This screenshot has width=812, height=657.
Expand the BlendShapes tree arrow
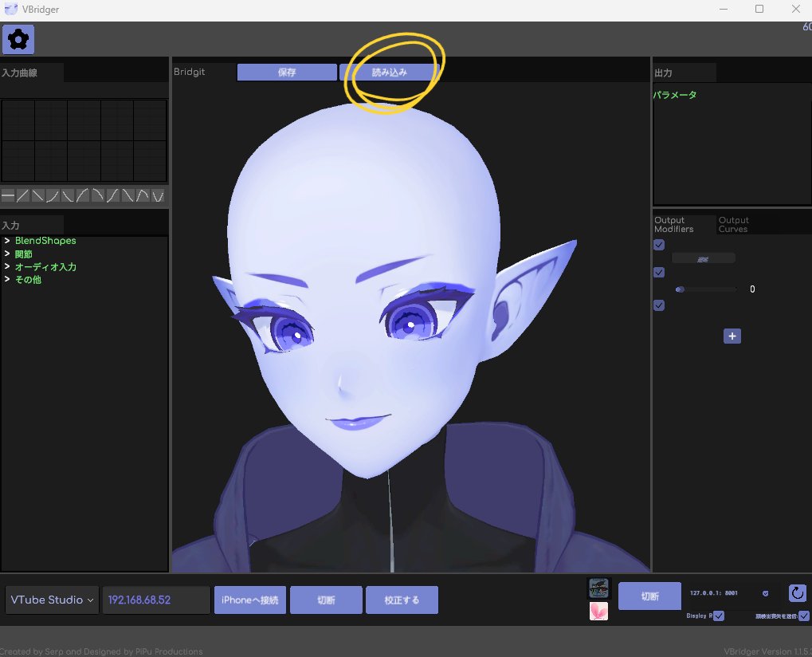6,241
